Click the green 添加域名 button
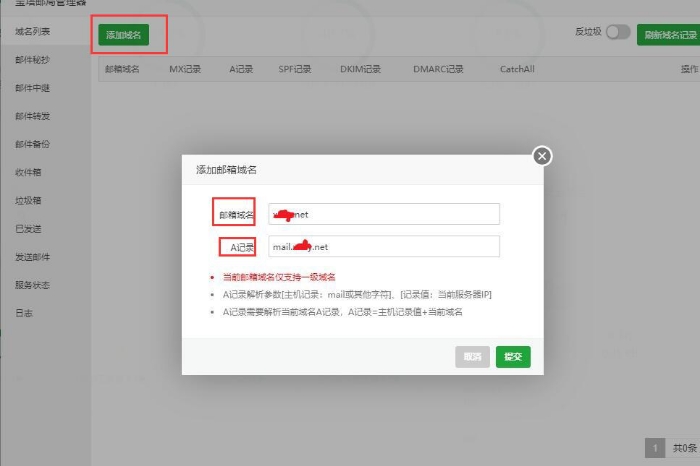This screenshot has height=466, width=700. [122, 34]
